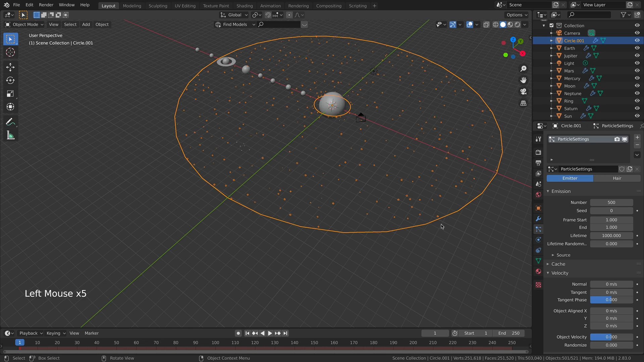Open the Material properties tab
Image resolution: width=644 pixels, height=362 pixels.
[x=538, y=271]
